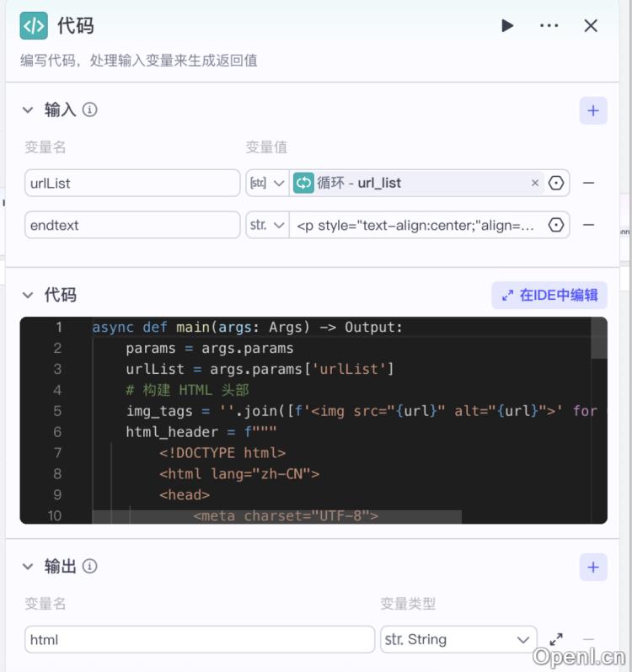The image size is (632, 672).
Task: Click the description 编写代码，处理输入变量来生成返回值
Action: [x=138, y=61]
